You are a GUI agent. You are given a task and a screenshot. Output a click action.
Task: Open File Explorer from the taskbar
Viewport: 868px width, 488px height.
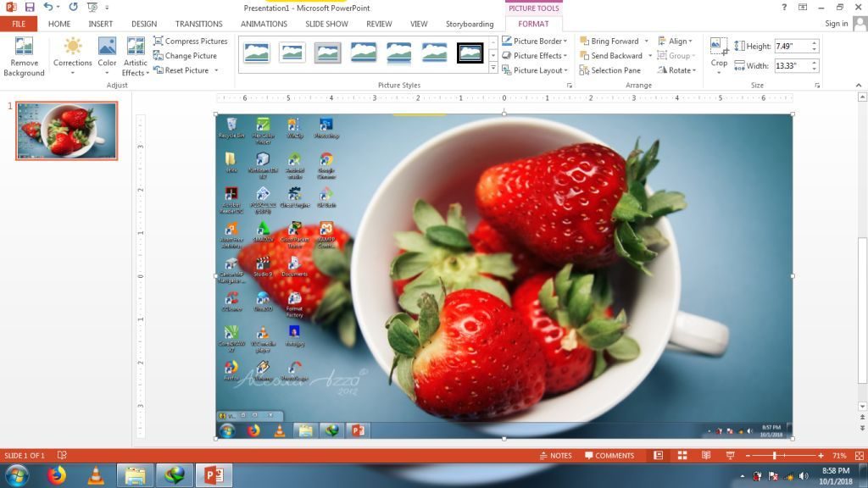point(135,476)
